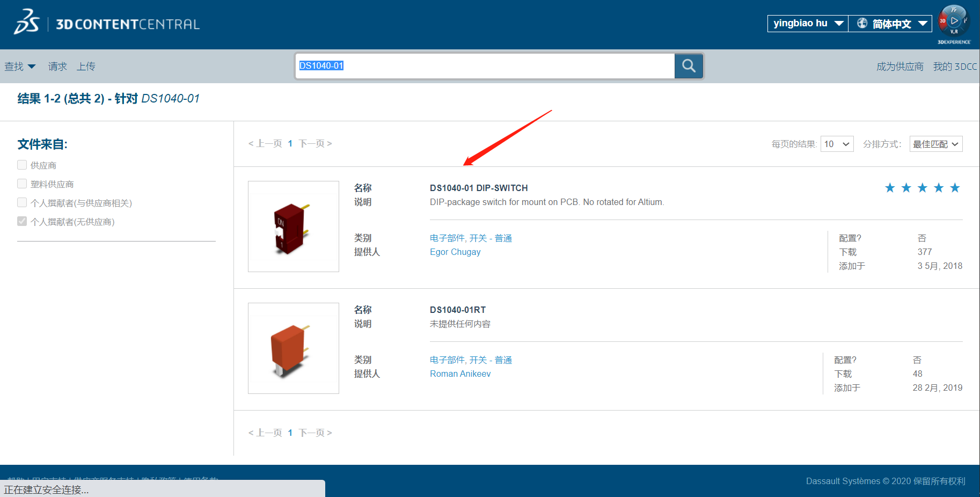Click bottom page number 1
Viewport: 980px width, 497px height.
pyautogui.click(x=290, y=433)
